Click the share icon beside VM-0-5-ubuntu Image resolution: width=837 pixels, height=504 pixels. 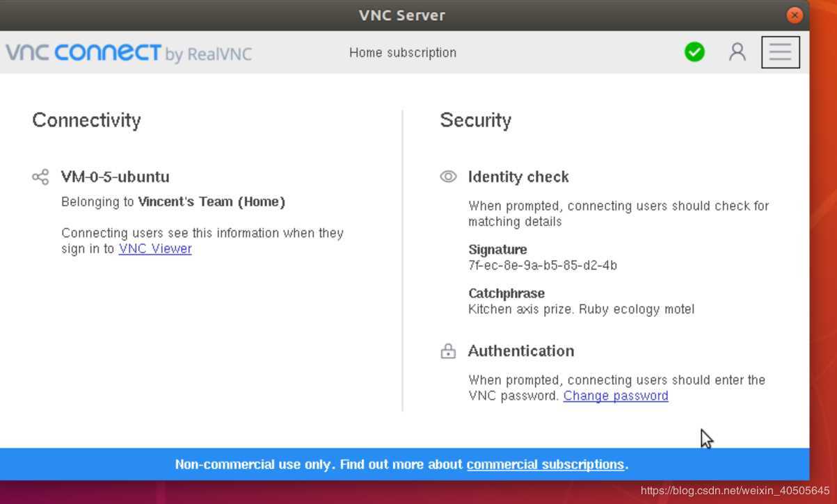40,177
